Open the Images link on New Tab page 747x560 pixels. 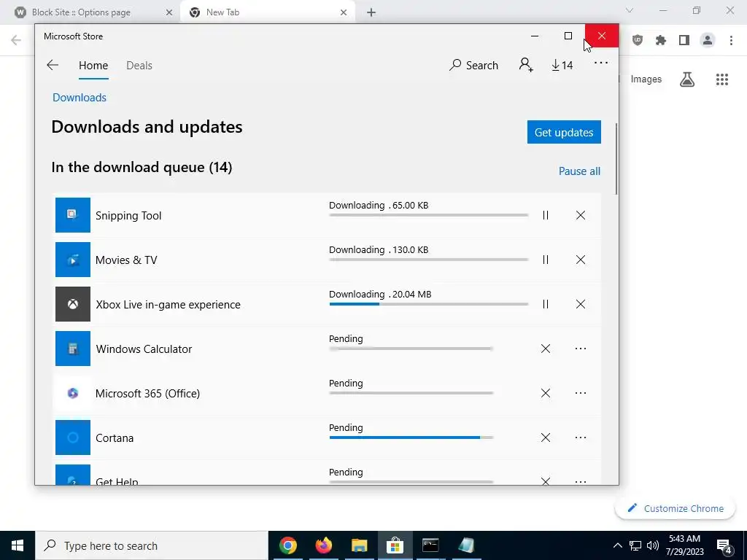[646, 79]
